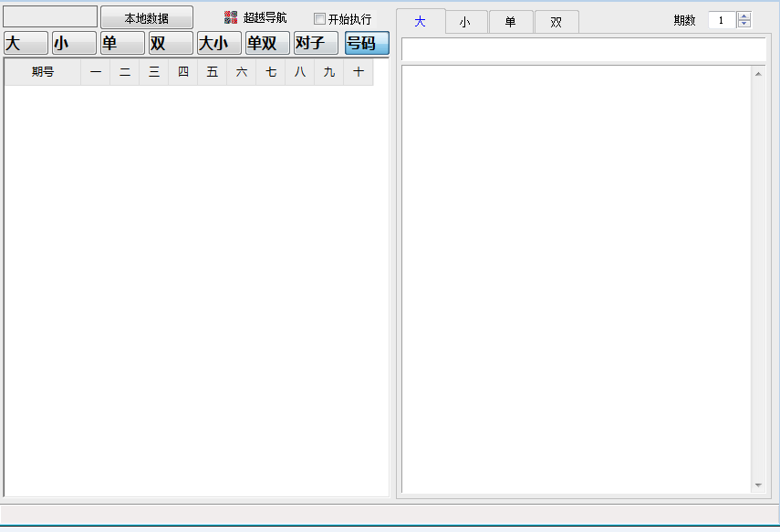Click the text box under the tabs
The height and width of the screenshot is (532, 780).
[x=584, y=49]
